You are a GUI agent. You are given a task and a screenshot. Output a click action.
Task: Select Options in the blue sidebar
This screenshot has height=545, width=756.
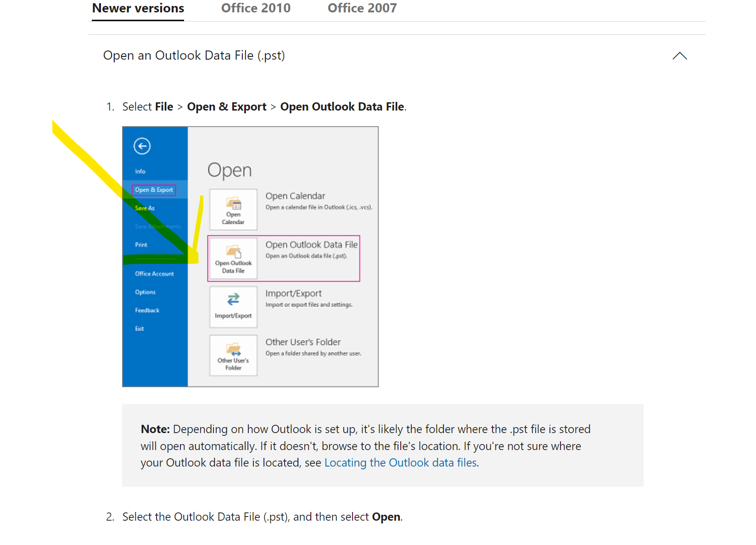pos(145,292)
